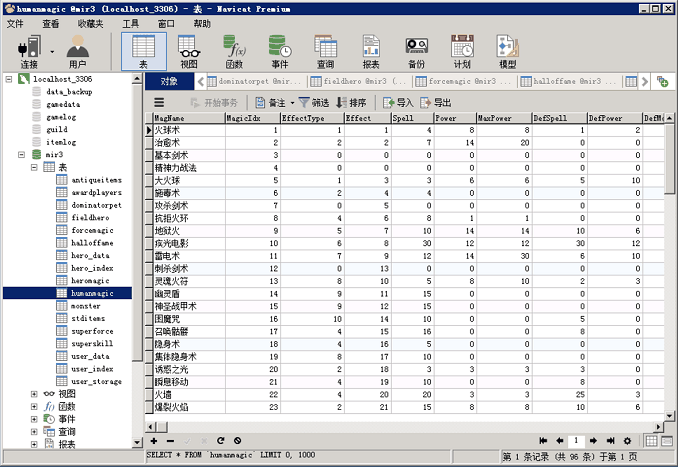
Task: Click the 模型 (Model) toolbar icon
Action: pyautogui.click(x=507, y=50)
